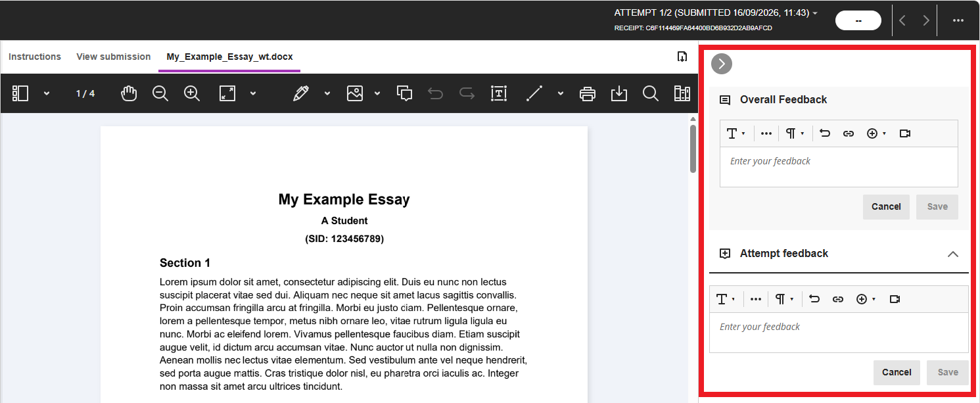Image resolution: width=980 pixels, height=403 pixels.
Task: Go to previous student submission
Action: [x=902, y=20]
